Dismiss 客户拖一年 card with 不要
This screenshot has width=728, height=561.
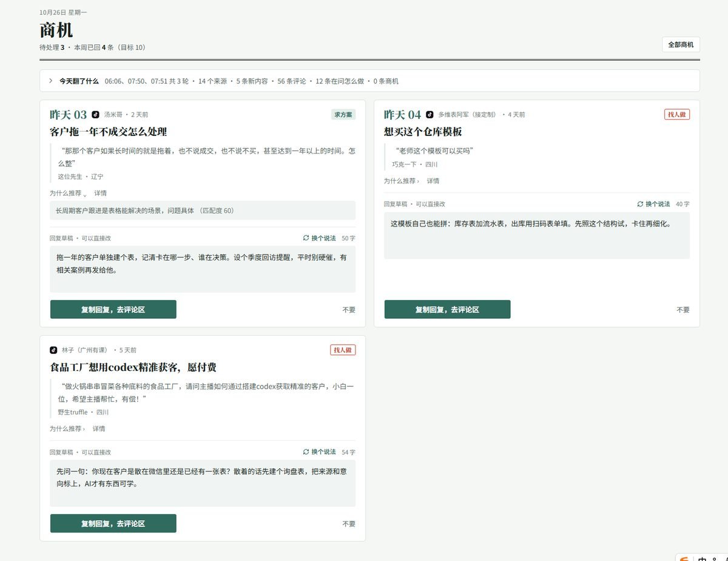349,310
